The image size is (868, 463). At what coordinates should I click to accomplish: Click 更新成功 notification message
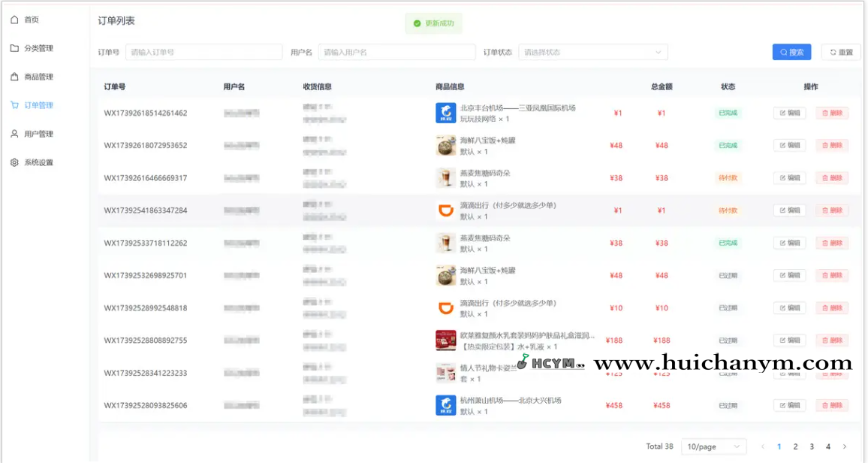[x=433, y=23]
